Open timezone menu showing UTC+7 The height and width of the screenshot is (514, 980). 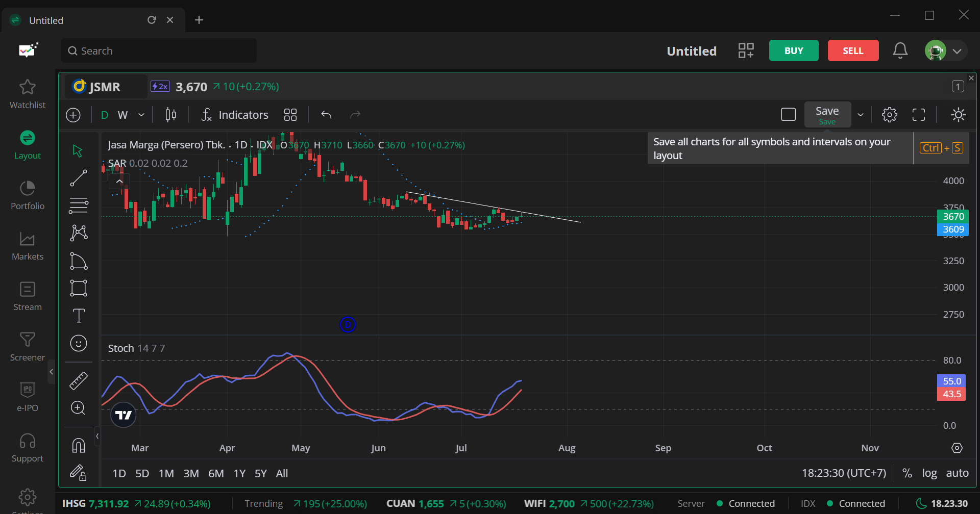pyautogui.click(x=844, y=473)
